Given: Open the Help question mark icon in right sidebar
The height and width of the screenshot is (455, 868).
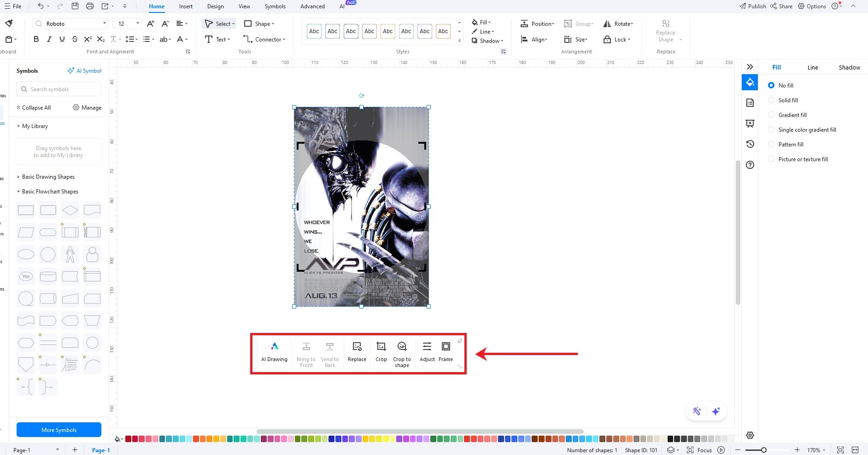Looking at the screenshot, I should [750, 165].
